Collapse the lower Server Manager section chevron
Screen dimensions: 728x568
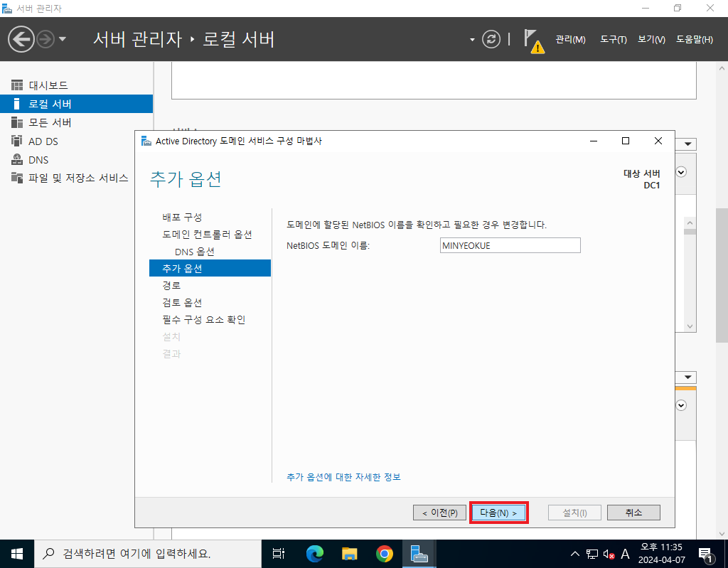pos(681,405)
